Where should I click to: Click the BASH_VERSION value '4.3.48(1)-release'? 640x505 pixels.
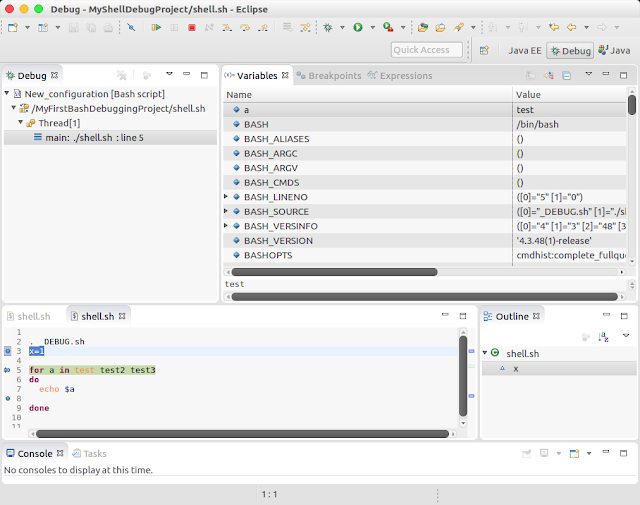pos(554,241)
